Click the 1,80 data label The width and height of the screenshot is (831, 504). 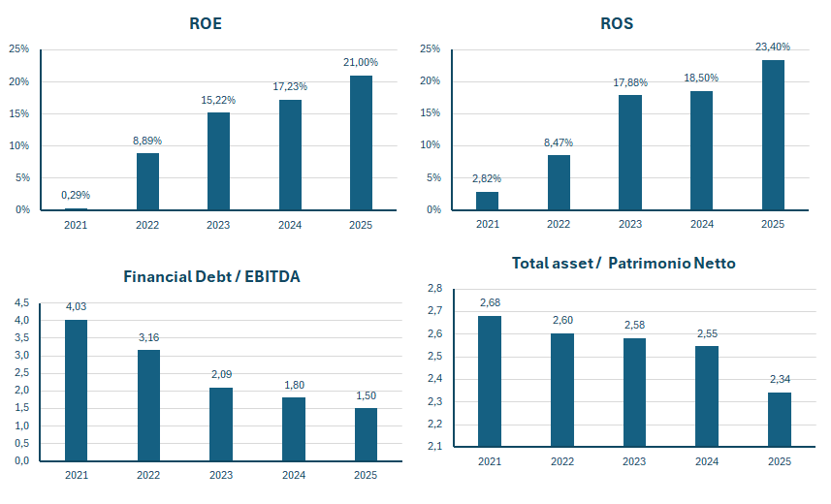click(x=294, y=385)
